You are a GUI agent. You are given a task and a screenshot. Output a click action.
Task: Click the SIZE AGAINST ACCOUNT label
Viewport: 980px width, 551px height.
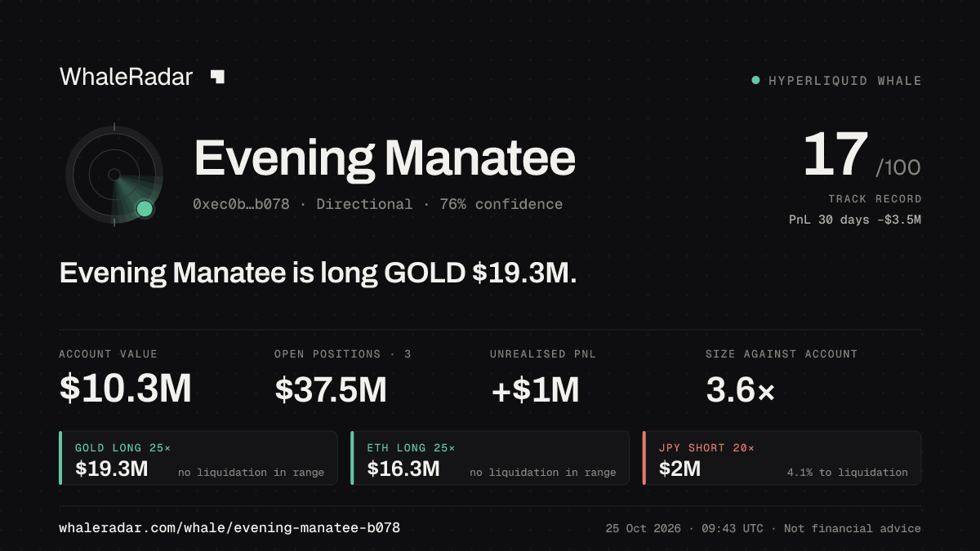[x=782, y=354]
